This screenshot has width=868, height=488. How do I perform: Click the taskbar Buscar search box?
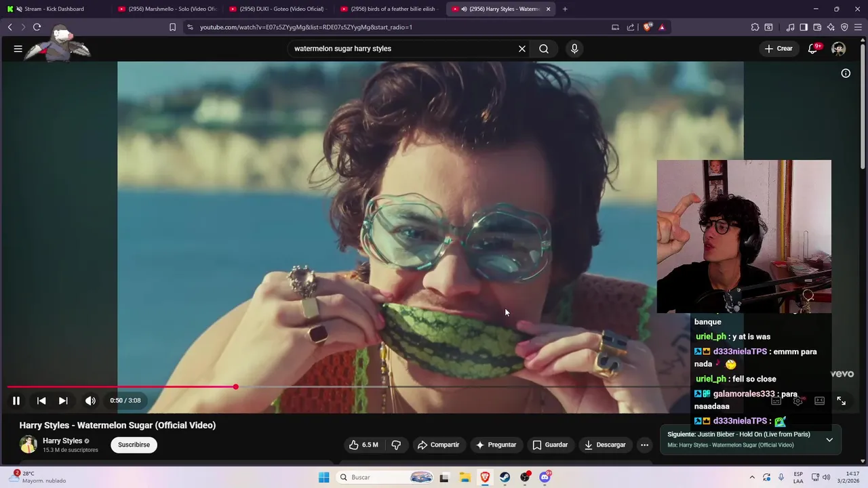[384, 477]
